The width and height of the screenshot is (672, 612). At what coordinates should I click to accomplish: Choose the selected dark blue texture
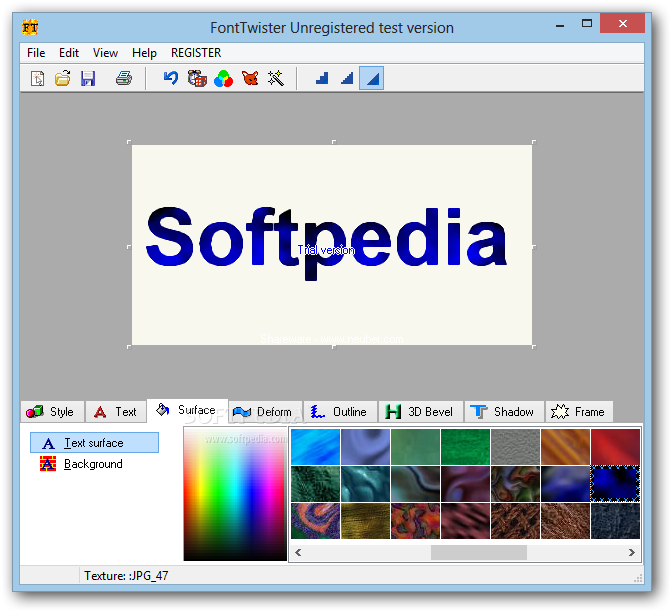click(615, 484)
